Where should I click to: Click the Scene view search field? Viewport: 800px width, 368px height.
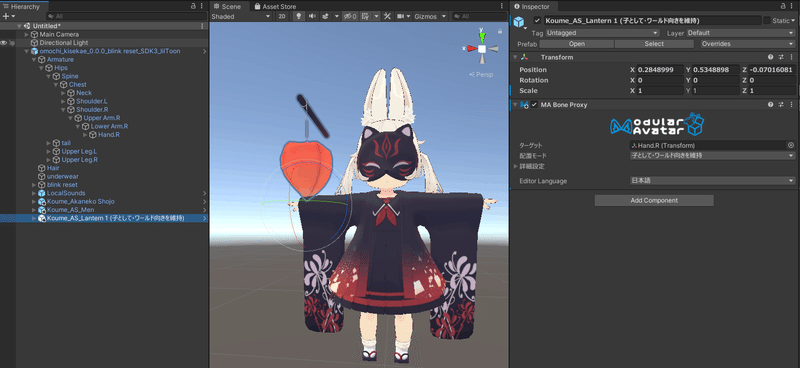click(x=479, y=16)
